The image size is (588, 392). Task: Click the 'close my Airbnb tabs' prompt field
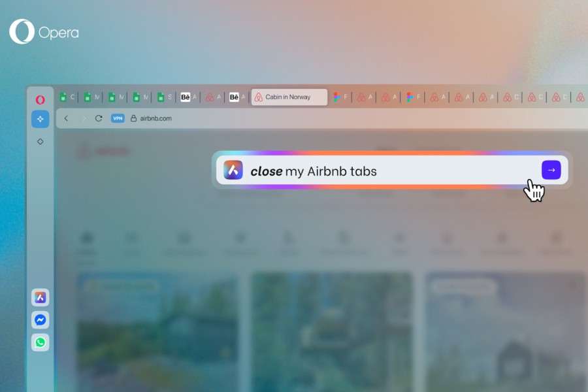[392, 170]
